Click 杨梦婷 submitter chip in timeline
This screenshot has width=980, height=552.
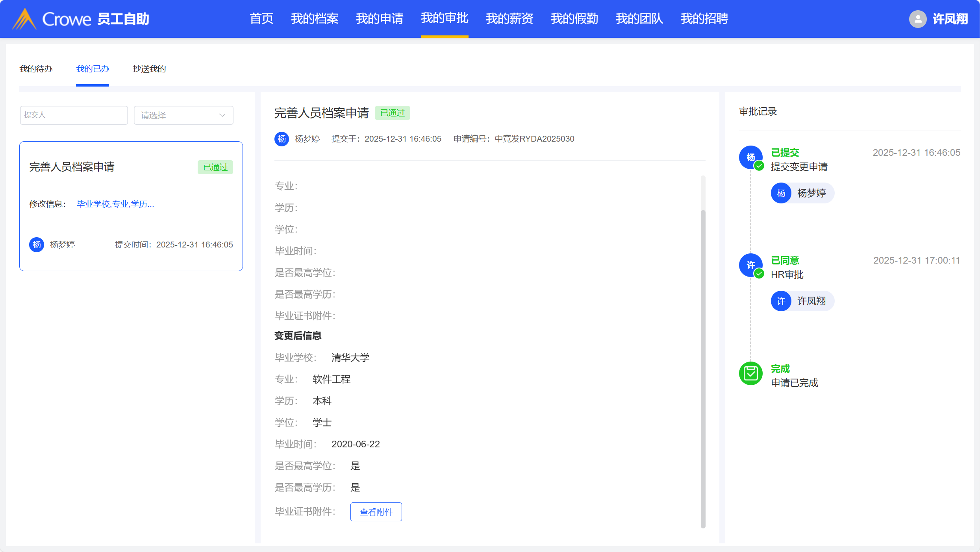click(802, 193)
